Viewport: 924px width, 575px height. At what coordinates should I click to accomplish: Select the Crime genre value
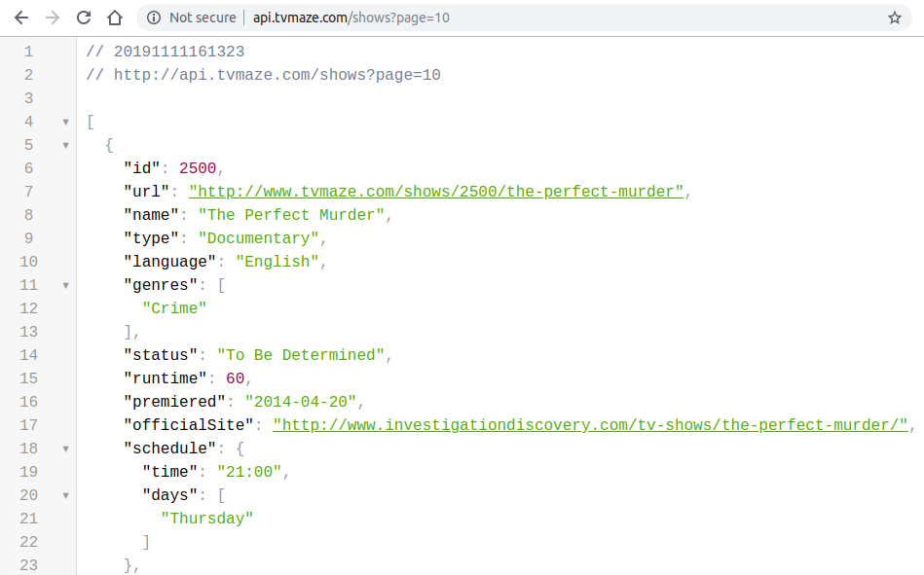(x=174, y=307)
